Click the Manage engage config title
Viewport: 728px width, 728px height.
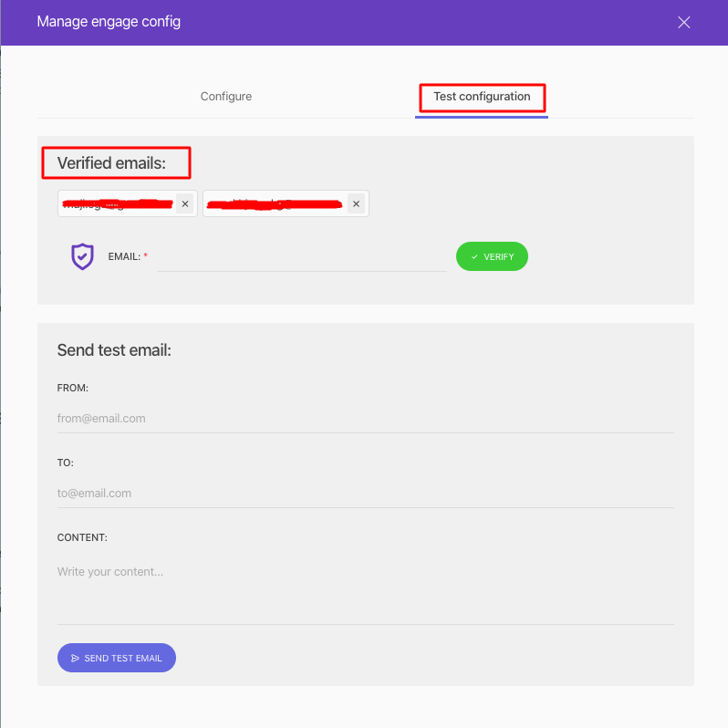tap(109, 22)
